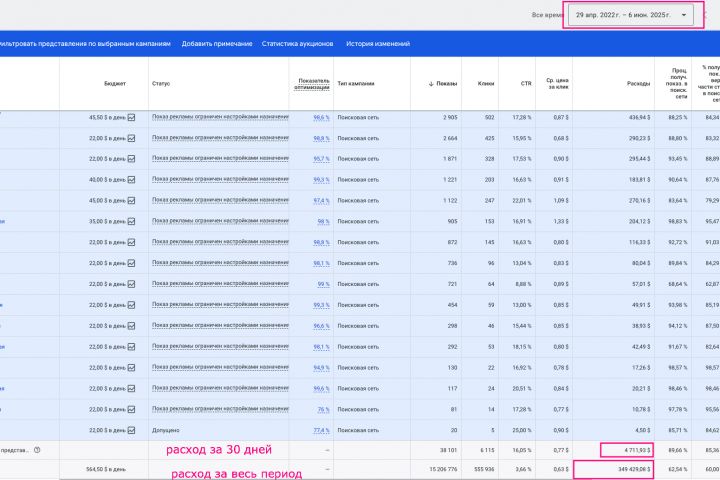Open budget chart icon in row with 81 impressions

pos(131,409)
